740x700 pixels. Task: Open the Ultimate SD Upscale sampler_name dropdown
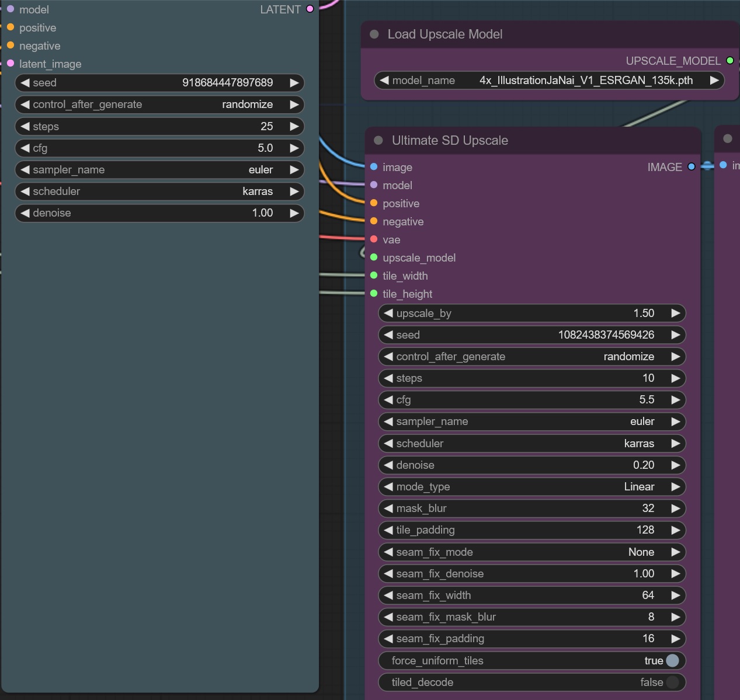coord(531,422)
